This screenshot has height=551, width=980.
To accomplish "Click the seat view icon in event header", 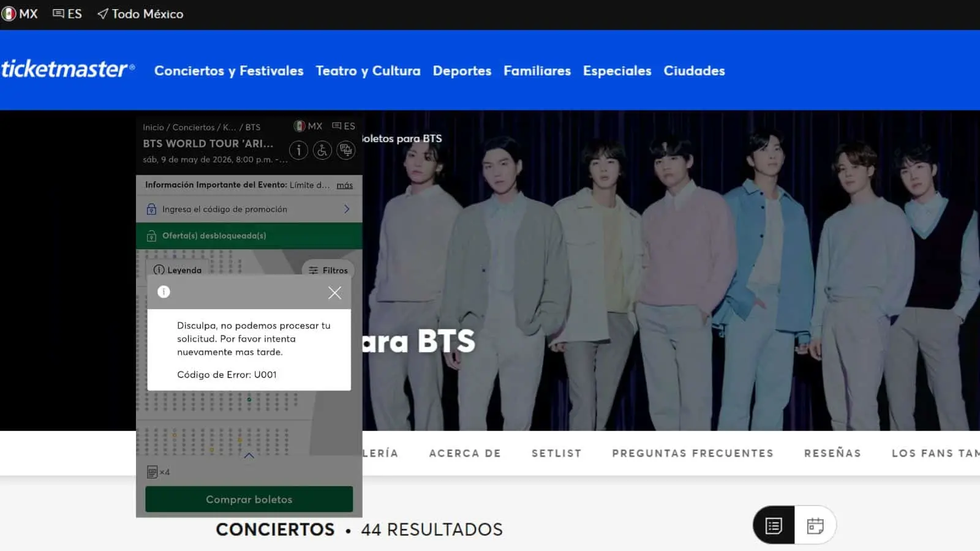I will (346, 150).
